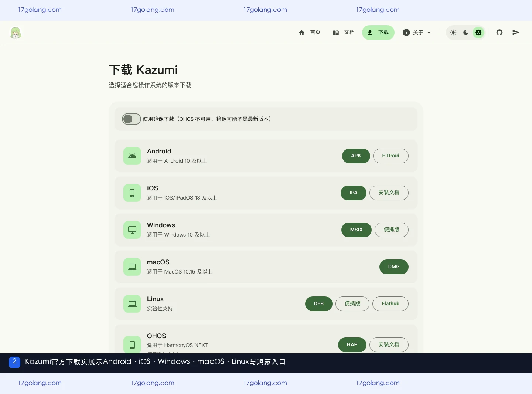Click the 适用于 HarmonyOS NEXT text
This screenshot has height=394, width=532.
click(x=178, y=346)
